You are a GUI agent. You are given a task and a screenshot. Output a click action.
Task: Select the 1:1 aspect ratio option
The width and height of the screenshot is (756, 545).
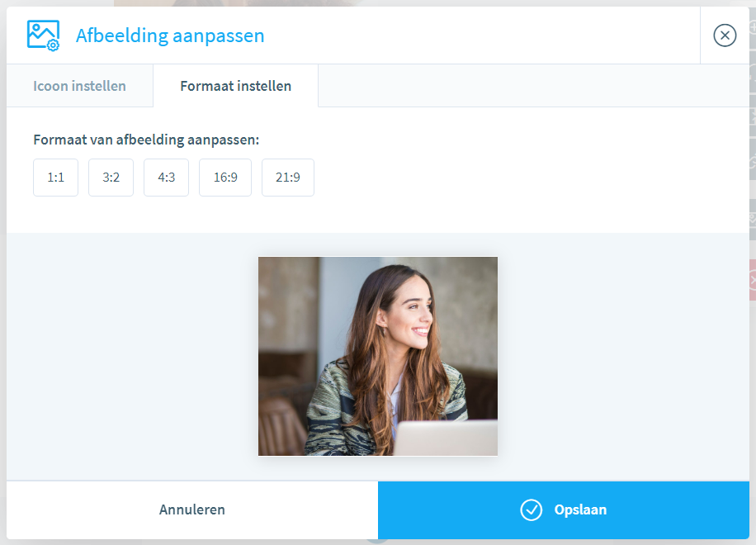(55, 177)
